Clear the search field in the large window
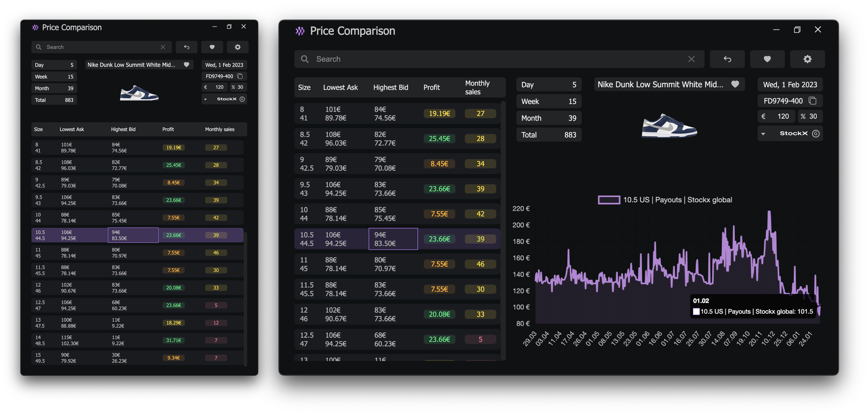 coord(691,59)
